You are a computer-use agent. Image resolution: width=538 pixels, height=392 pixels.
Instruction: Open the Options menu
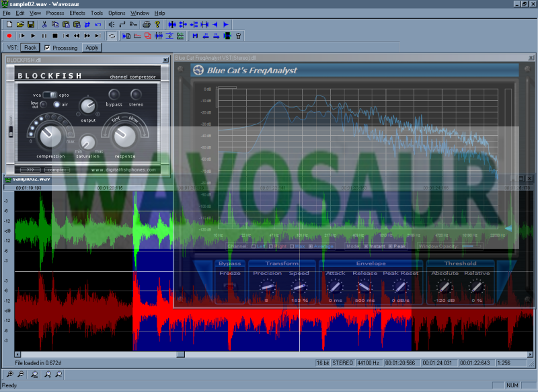pyautogui.click(x=116, y=13)
